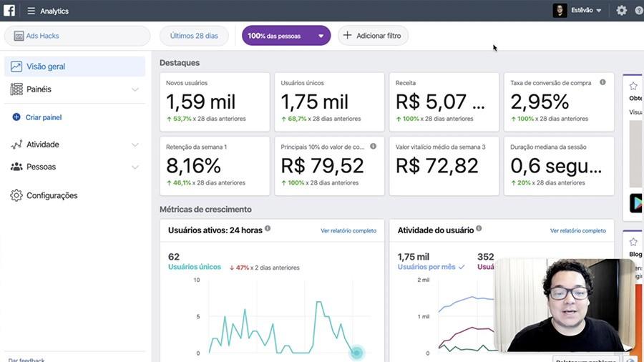Viewport: 644px width, 362px height.
Task: Click the last data point on active users chart
Action: click(356, 352)
